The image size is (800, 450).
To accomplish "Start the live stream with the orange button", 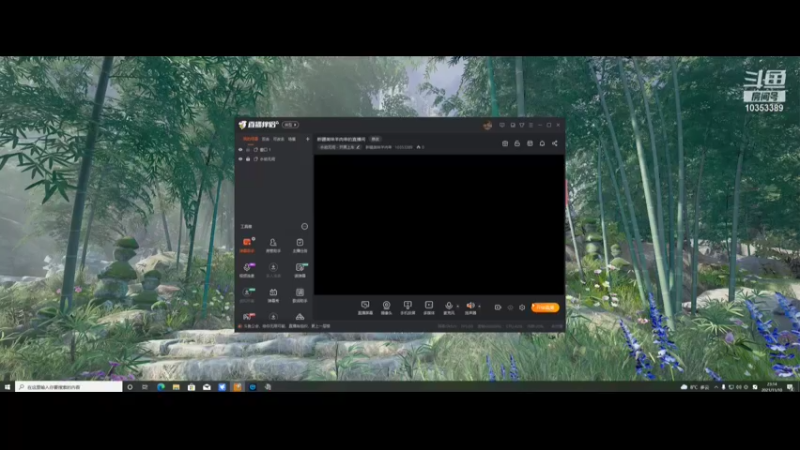I will 545,307.
